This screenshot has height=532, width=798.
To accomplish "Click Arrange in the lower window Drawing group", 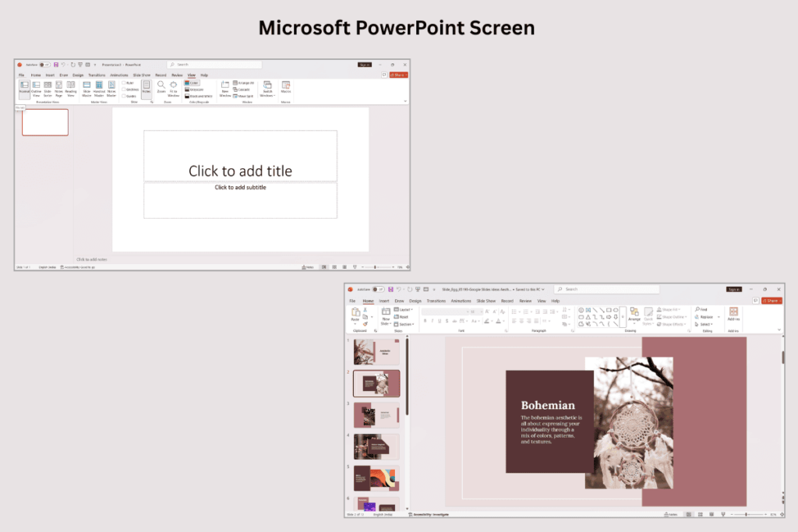I will click(634, 315).
